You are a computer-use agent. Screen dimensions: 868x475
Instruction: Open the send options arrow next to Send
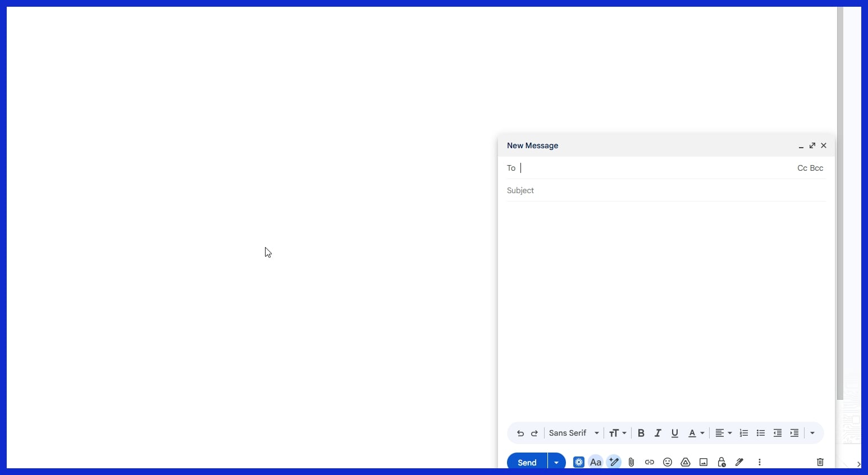tap(556, 462)
